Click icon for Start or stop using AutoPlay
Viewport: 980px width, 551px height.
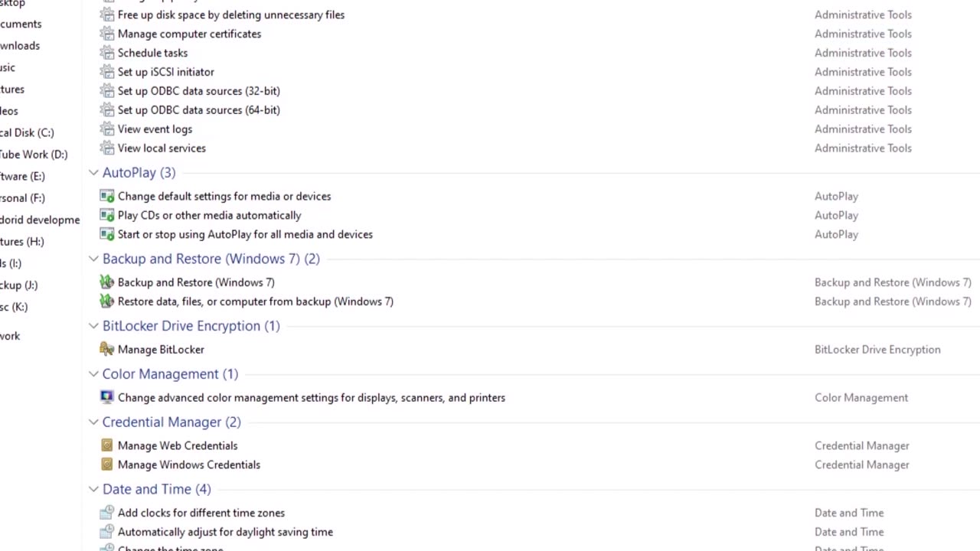point(107,235)
